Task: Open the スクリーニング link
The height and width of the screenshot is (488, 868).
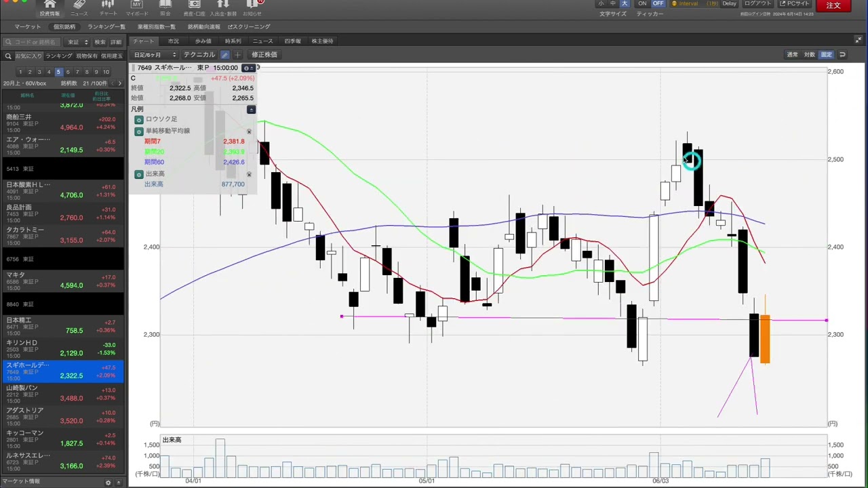Action: click(249, 26)
